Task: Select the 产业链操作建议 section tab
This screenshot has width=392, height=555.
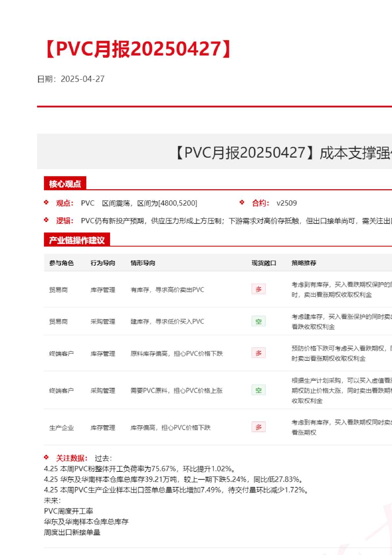Action: click(77, 240)
